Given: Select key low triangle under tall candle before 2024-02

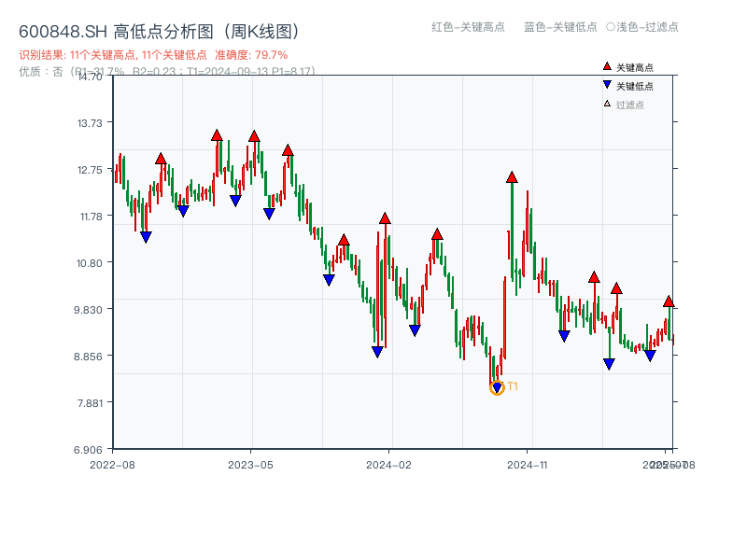Looking at the screenshot, I should [x=377, y=352].
